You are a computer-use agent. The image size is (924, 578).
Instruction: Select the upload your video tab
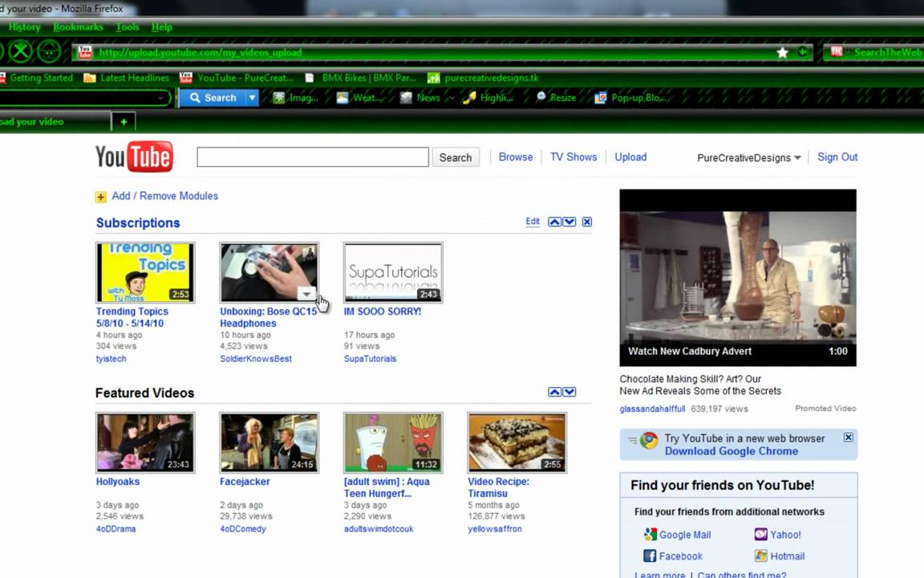coord(55,121)
